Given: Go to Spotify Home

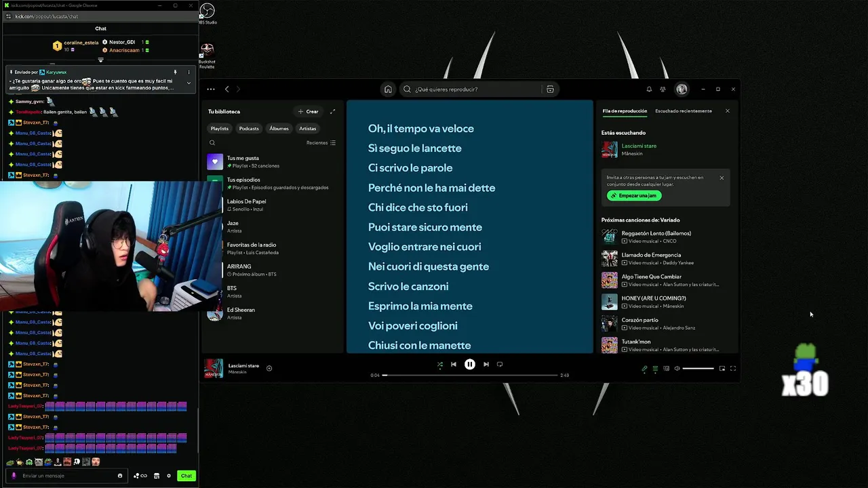Looking at the screenshot, I should tap(388, 89).
